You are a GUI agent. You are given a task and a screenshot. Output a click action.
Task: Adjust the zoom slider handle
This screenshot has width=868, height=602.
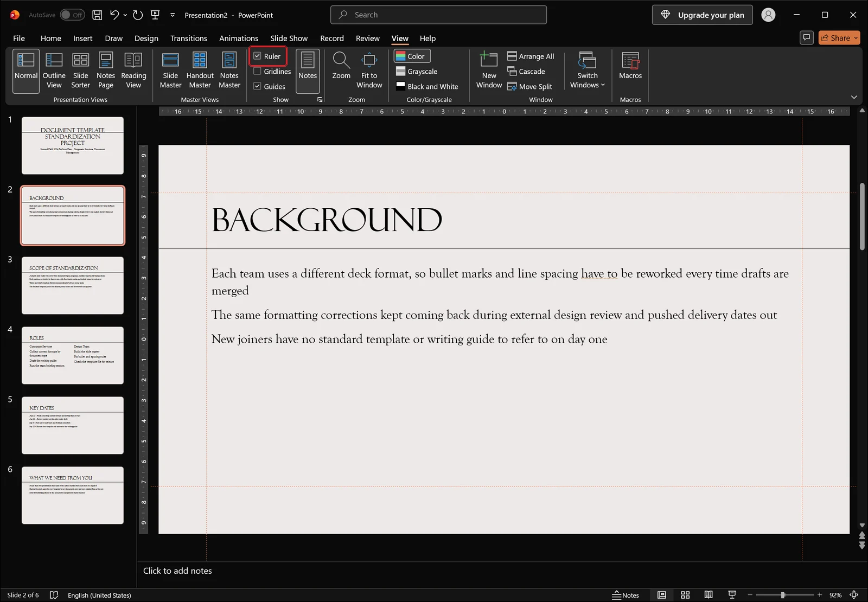pyautogui.click(x=783, y=595)
